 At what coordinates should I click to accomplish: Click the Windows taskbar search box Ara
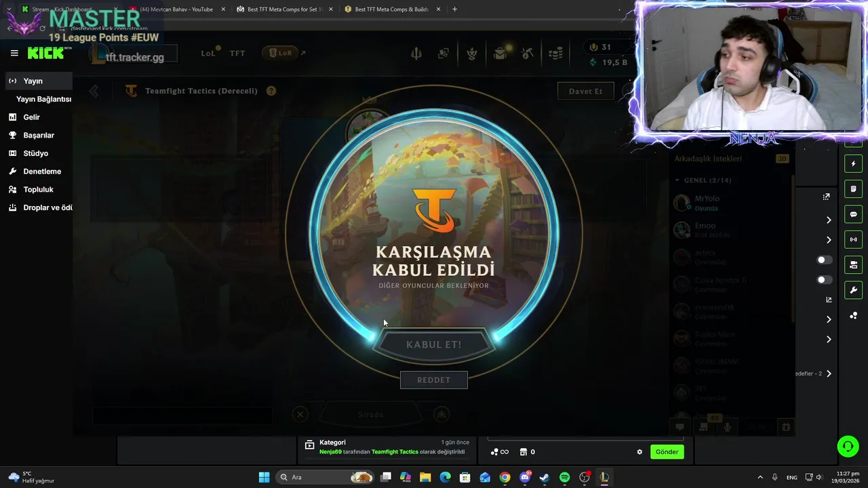tap(325, 477)
